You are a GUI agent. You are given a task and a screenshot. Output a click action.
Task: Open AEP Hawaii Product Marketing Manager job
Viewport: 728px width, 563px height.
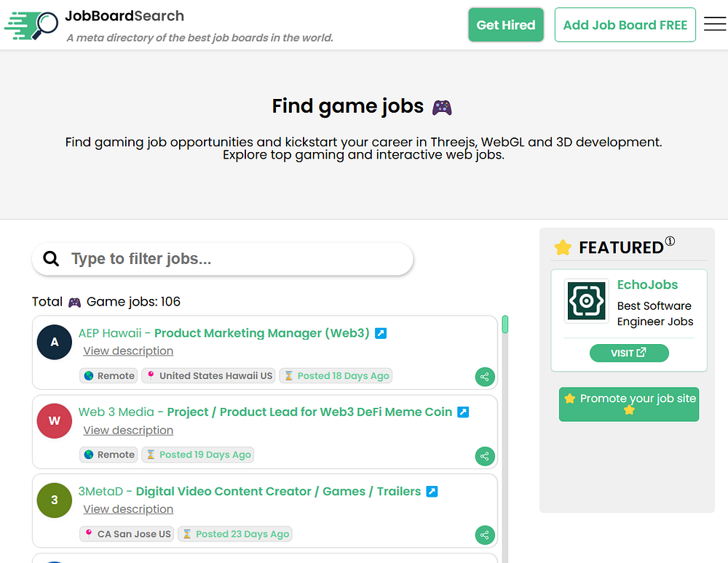point(223,333)
